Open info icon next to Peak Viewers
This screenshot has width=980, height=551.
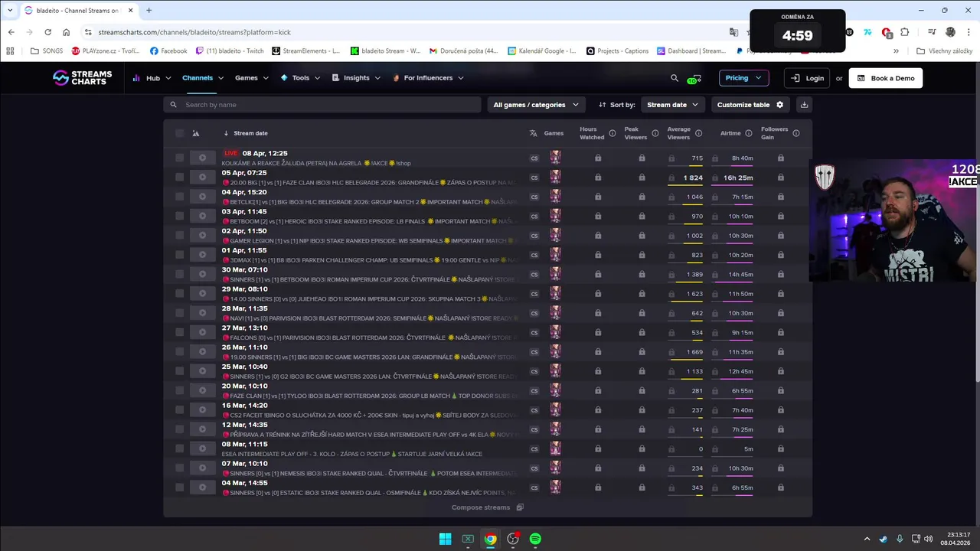pos(655,133)
